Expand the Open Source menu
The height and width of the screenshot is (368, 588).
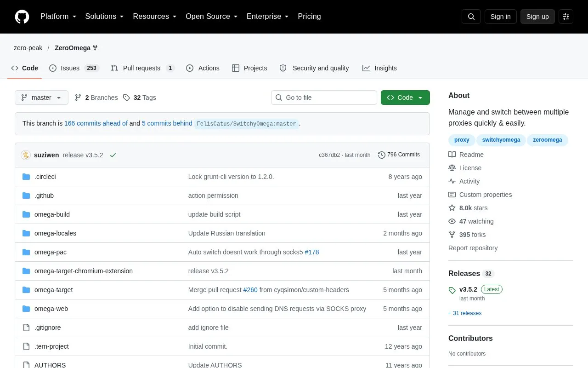click(212, 17)
